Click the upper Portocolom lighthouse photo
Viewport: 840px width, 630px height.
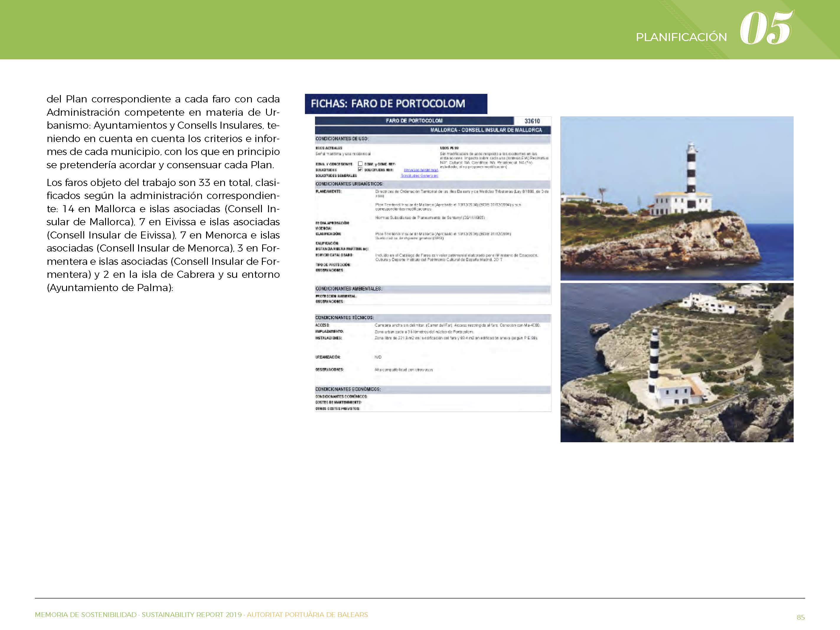pyautogui.click(x=677, y=198)
